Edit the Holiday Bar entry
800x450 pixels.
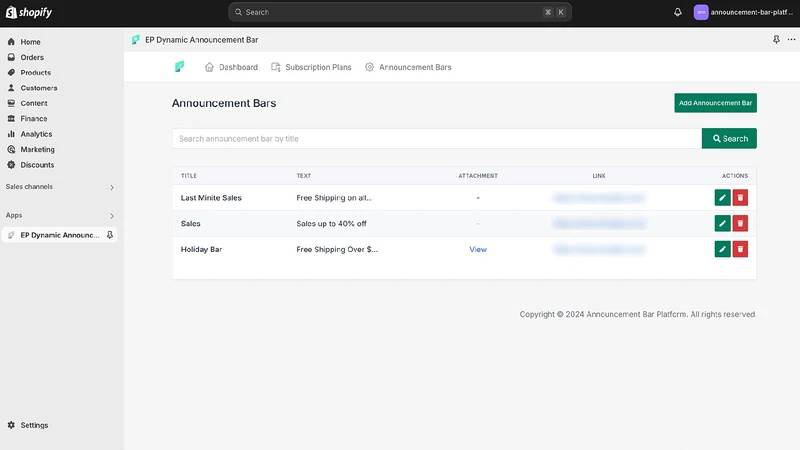(722, 249)
